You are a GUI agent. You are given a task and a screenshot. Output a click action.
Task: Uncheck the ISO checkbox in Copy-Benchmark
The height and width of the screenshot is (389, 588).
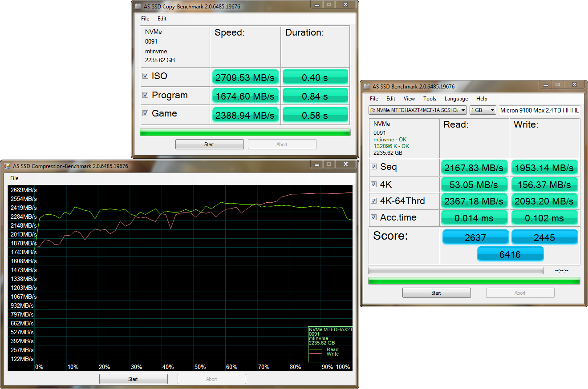(x=145, y=76)
